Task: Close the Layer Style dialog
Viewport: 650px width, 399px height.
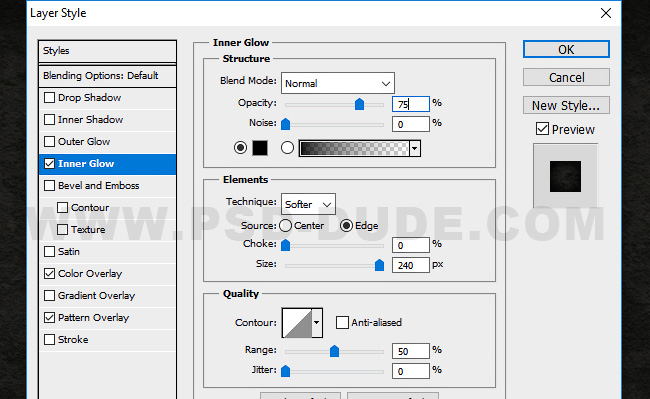Action: 606,13
